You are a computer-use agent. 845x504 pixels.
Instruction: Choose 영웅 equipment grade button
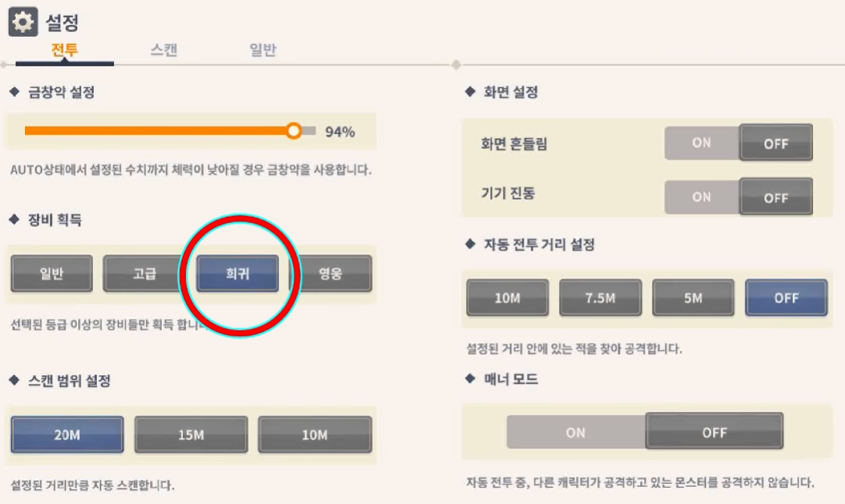tap(330, 274)
